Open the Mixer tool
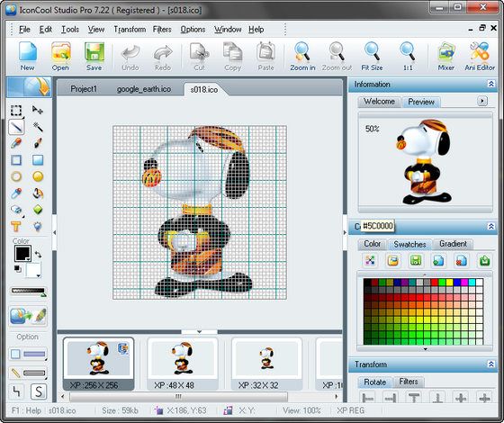The height and width of the screenshot is (423, 504). tap(445, 57)
